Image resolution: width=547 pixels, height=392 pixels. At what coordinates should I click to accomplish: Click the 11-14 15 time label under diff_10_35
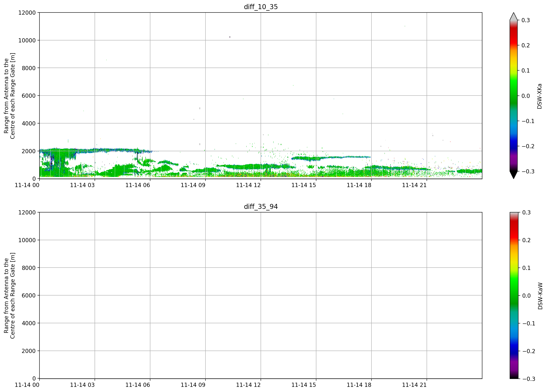(304, 185)
